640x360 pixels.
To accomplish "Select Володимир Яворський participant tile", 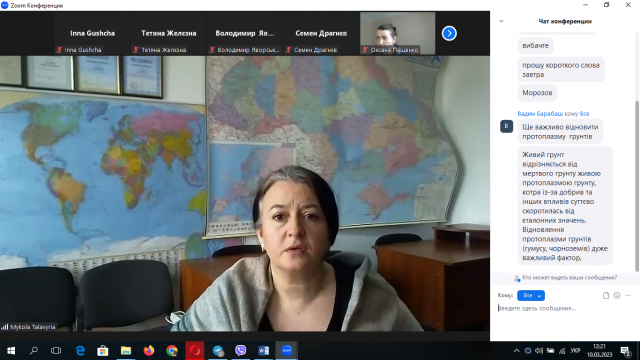I will [245, 33].
